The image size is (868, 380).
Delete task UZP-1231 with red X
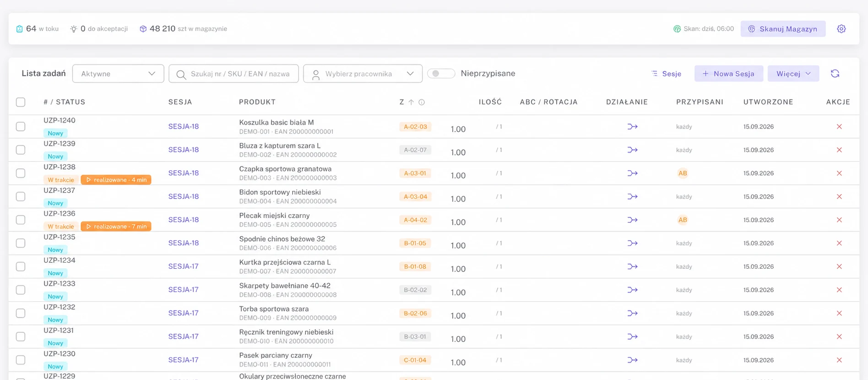(839, 337)
